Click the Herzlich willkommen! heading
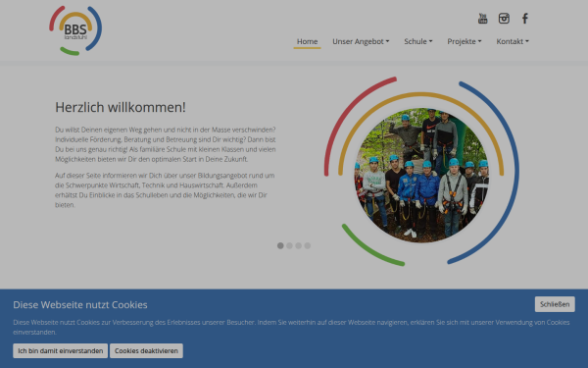588x368 pixels. point(121,107)
